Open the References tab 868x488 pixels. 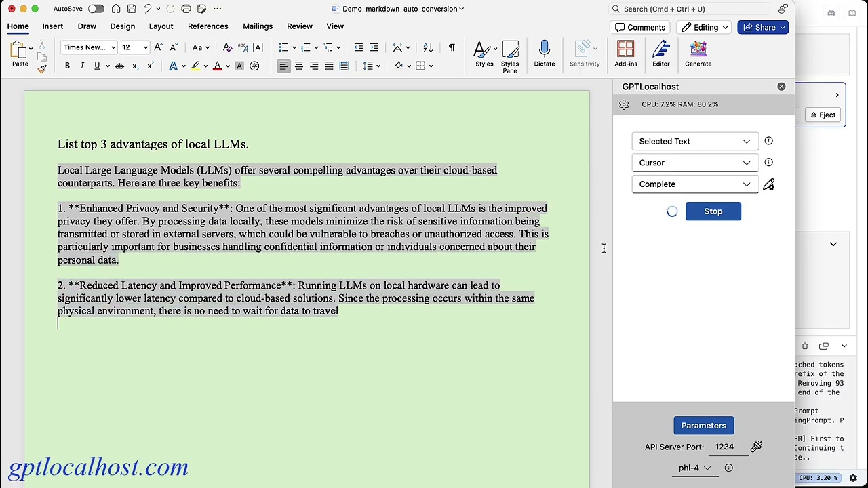tap(208, 26)
